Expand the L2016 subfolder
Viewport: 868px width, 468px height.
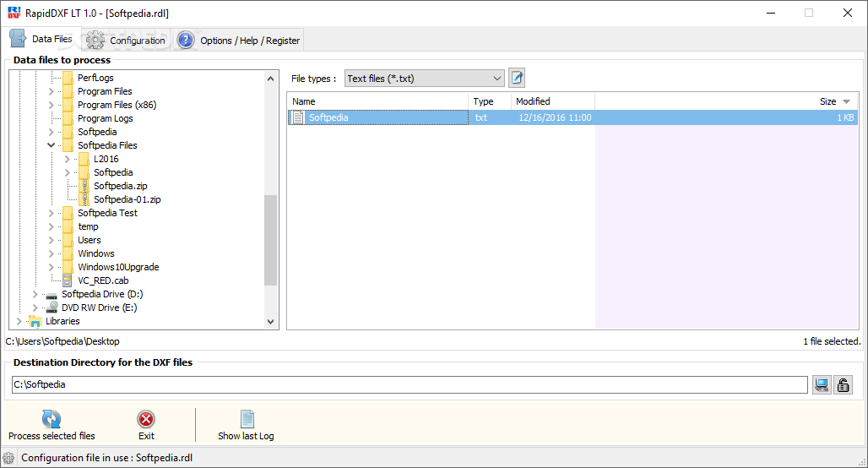(x=67, y=159)
